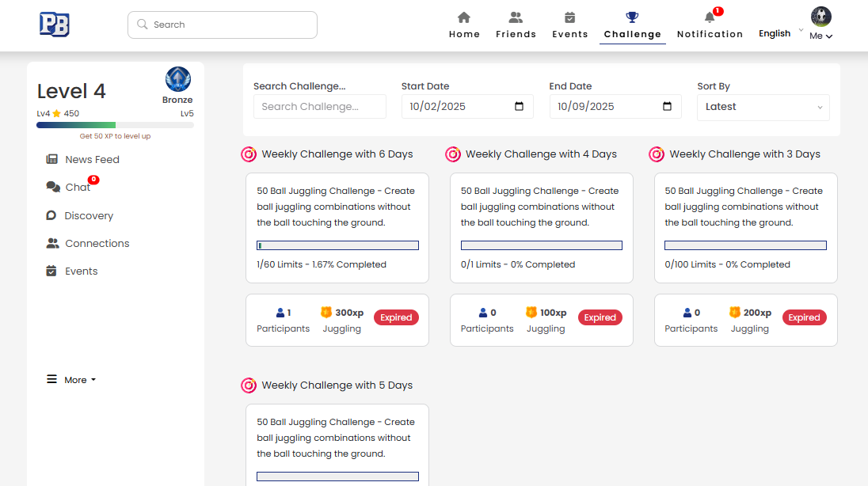Expand the Me profile menu
Viewport: 868px width, 486px height.
pyautogui.click(x=821, y=36)
